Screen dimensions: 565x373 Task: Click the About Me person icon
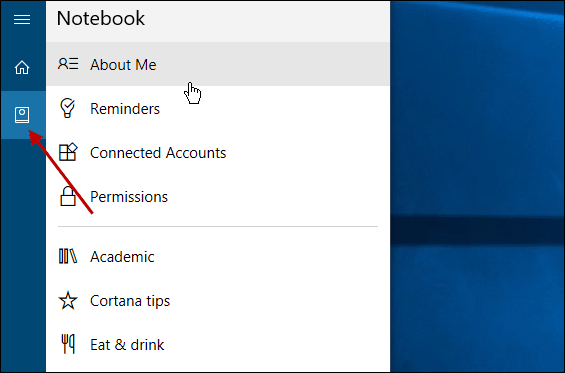(x=68, y=64)
